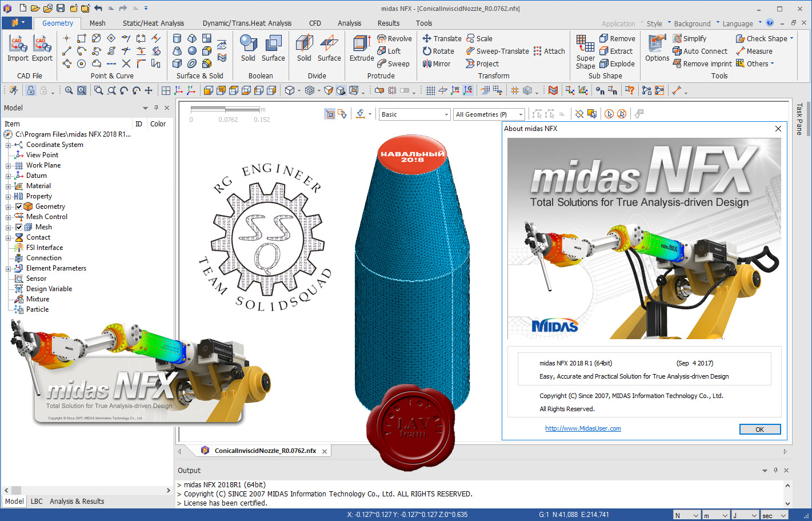Select the Divide Solid tool
This screenshot has width=812, height=521.
coord(304,49)
